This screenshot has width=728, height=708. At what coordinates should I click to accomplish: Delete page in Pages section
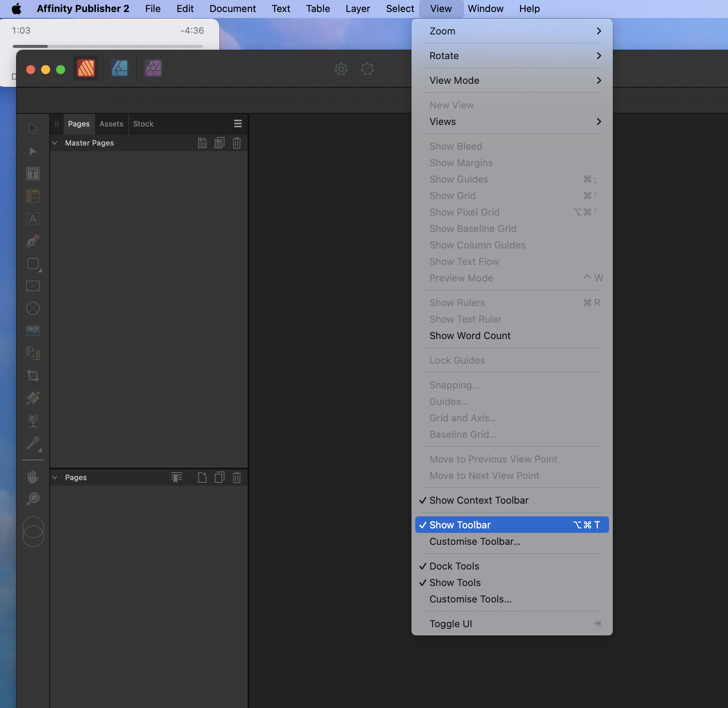pos(237,477)
